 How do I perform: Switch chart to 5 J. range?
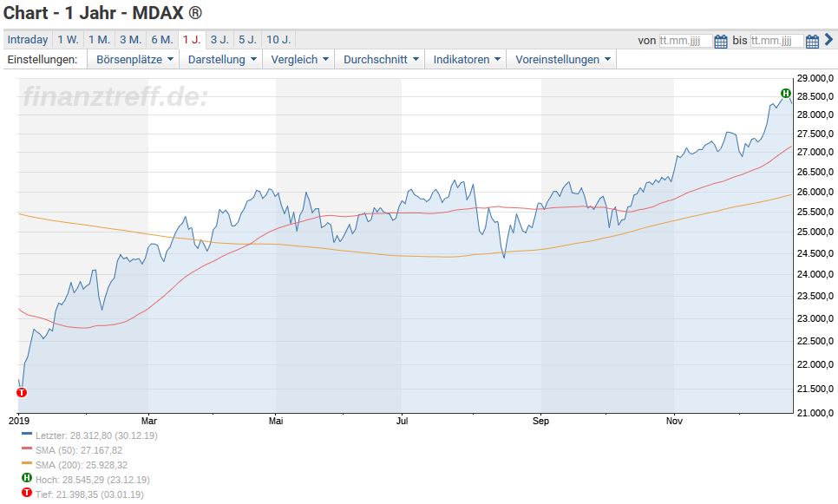coord(247,40)
